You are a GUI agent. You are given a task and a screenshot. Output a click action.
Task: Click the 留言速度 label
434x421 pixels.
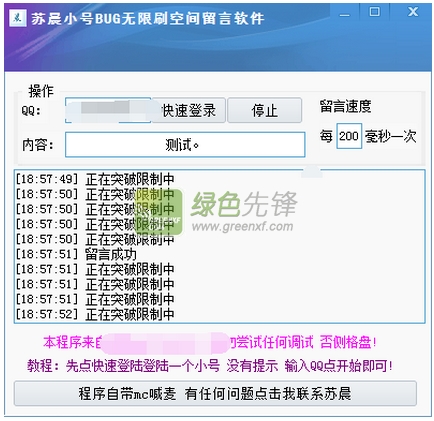(345, 106)
